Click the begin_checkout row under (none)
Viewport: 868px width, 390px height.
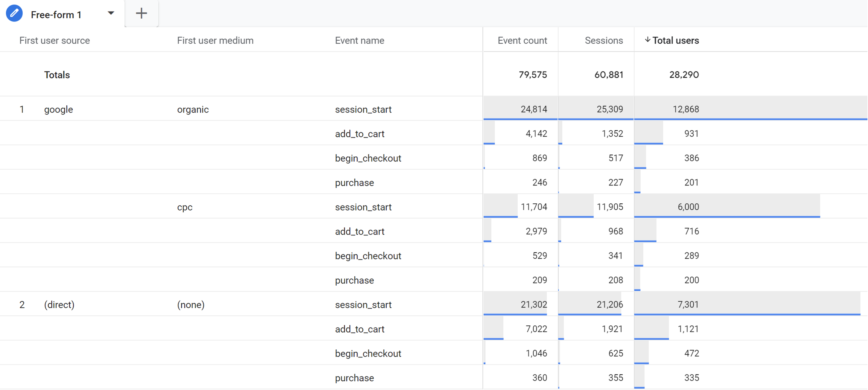tap(368, 353)
